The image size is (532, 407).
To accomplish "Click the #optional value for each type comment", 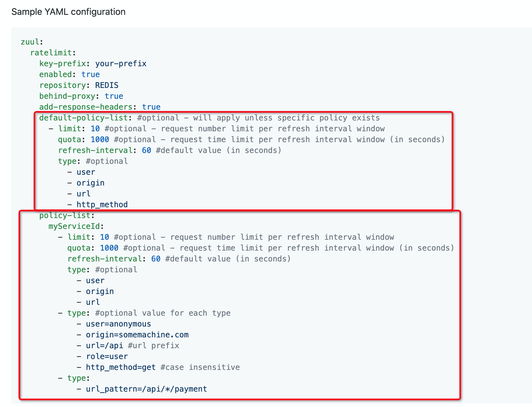I will point(163,313).
